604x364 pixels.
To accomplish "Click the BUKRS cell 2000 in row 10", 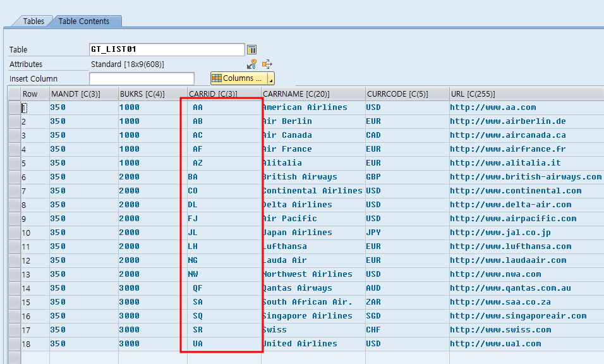I will pos(152,233).
